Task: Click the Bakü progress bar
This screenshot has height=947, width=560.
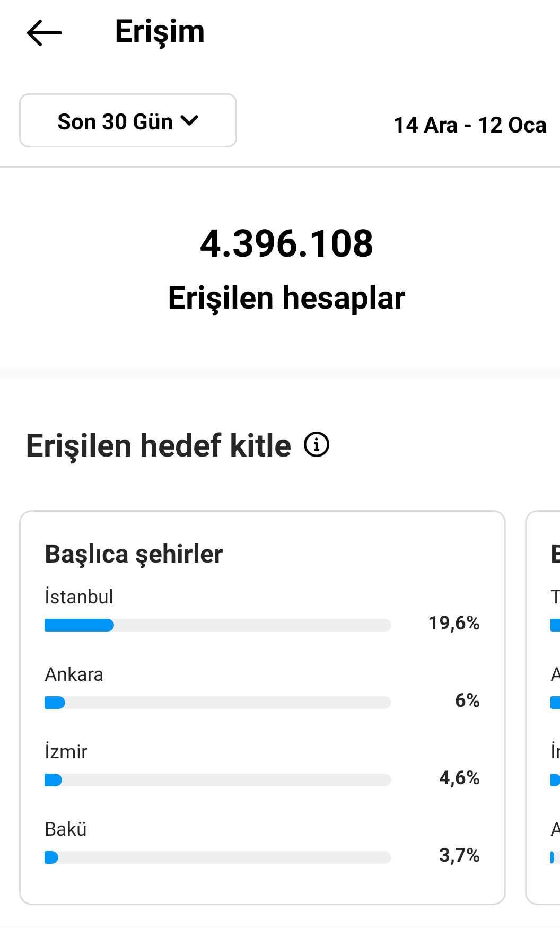Action: pyautogui.click(x=218, y=857)
